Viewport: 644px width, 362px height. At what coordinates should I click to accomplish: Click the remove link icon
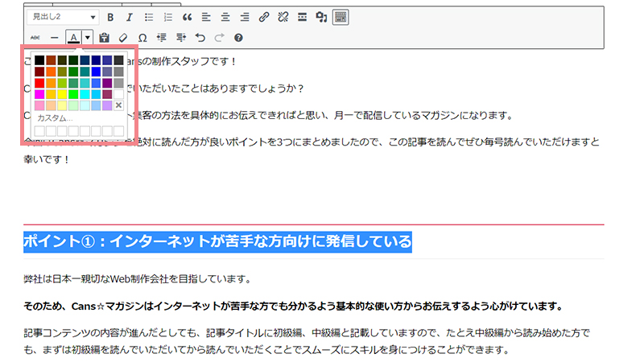pyautogui.click(x=283, y=17)
